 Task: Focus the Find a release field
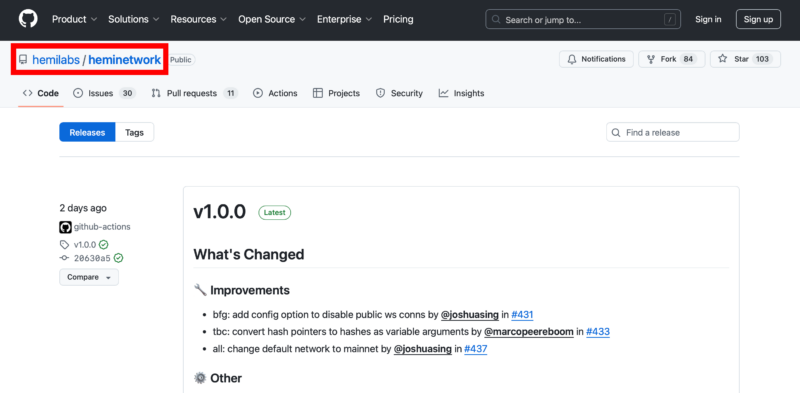pyautogui.click(x=672, y=132)
